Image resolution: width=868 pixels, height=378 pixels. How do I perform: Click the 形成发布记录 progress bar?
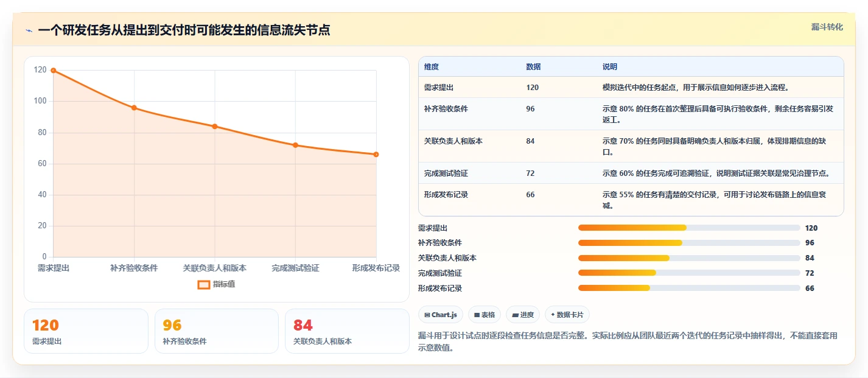coord(689,289)
